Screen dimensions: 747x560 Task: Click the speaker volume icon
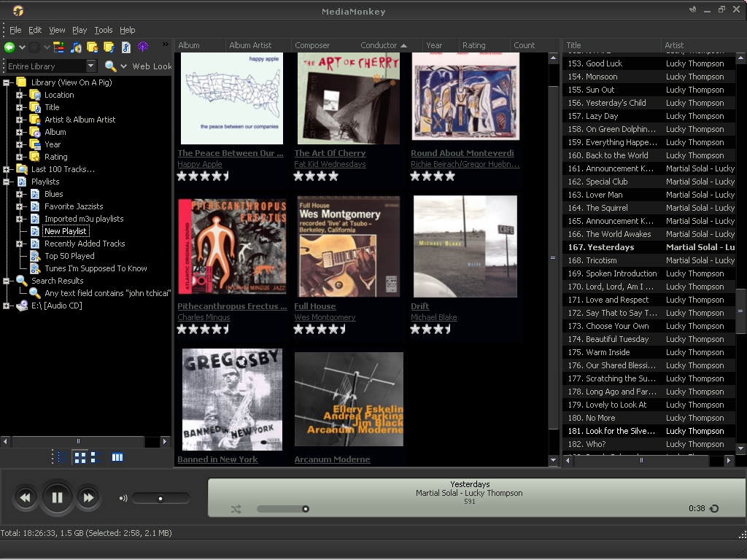(123, 498)
